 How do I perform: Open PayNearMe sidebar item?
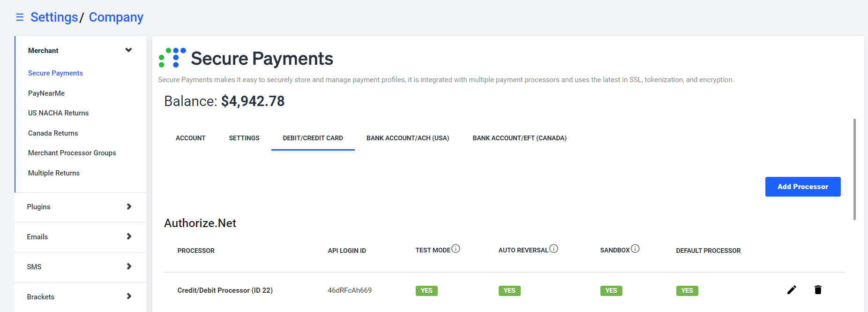tap(46, 93)
